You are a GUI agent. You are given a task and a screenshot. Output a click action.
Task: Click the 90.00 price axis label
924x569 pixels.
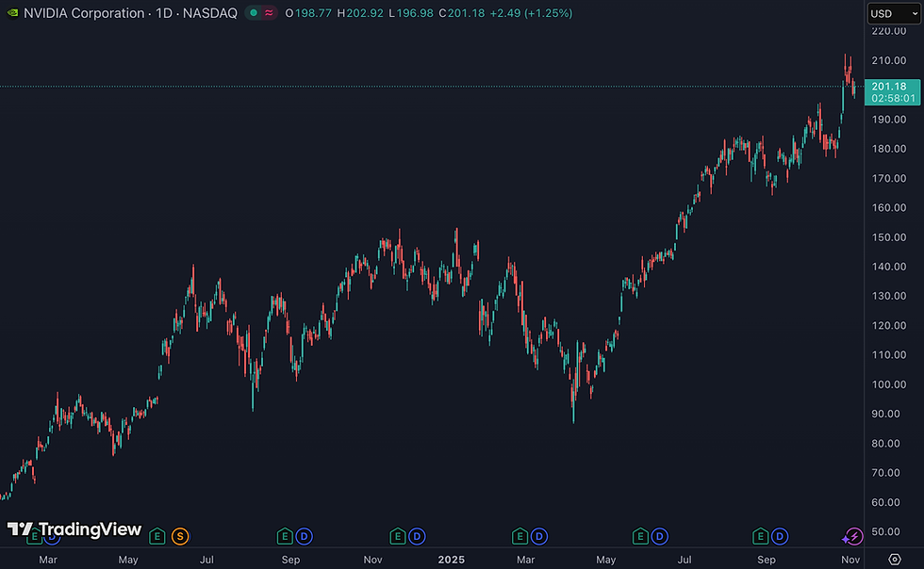[x=885, y=414]
